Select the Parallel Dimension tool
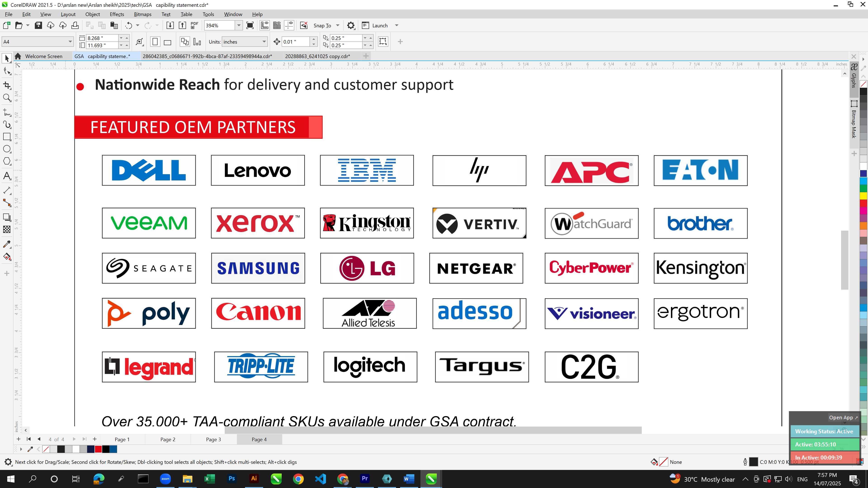Viewport: 868px width, 488px height. point(7,190)
